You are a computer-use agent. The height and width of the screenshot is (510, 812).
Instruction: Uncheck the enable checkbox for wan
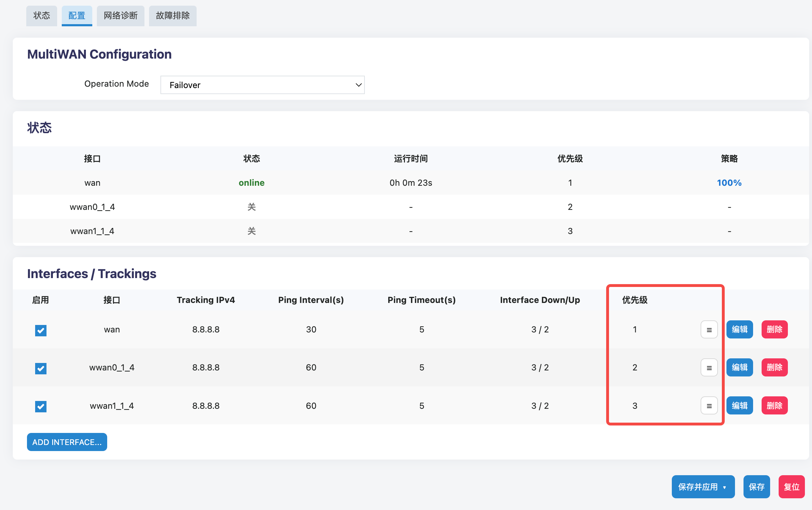[41, 330]
